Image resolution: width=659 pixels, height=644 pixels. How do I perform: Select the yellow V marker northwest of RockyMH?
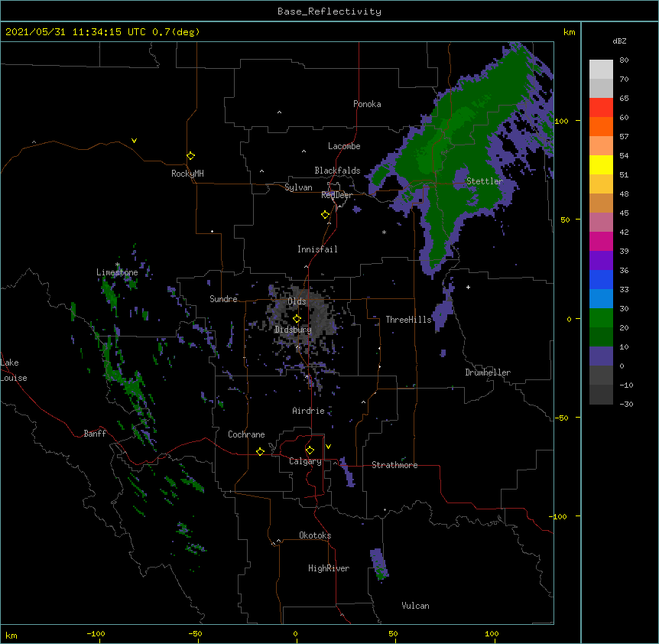point(134,141)
